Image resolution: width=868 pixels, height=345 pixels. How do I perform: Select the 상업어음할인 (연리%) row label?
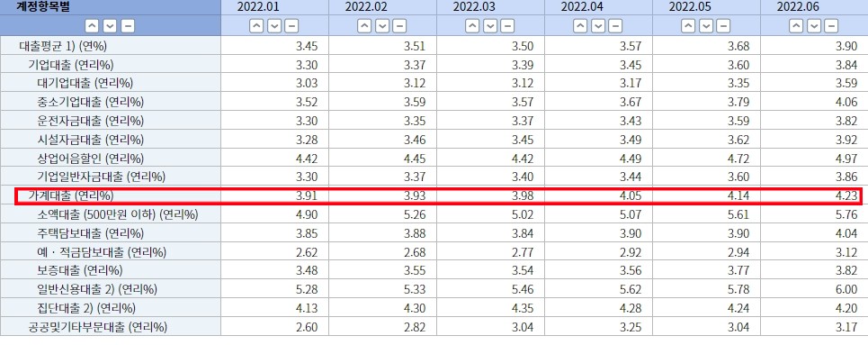coord(90,159)
